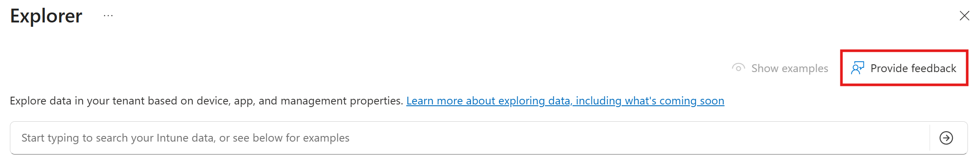This screenshot has height=161, width=980.
Task: Dismiss the pane with the X icon
Action: point(964,16)
